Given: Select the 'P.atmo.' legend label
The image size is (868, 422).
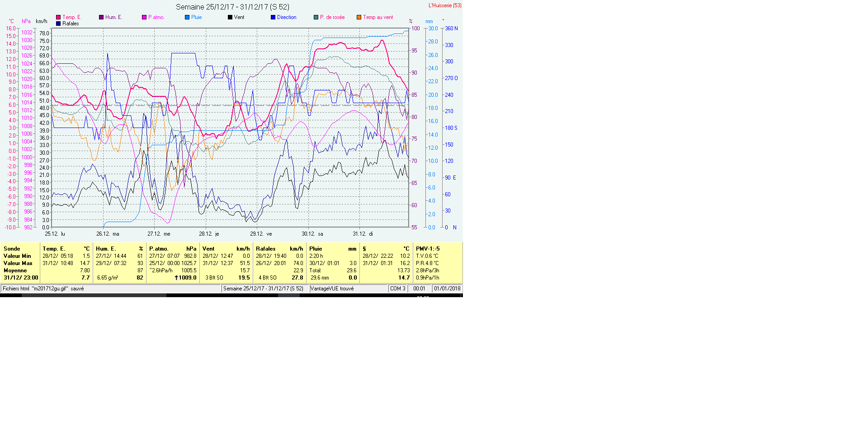Looking at the screenshot, I should click(156, 17).
